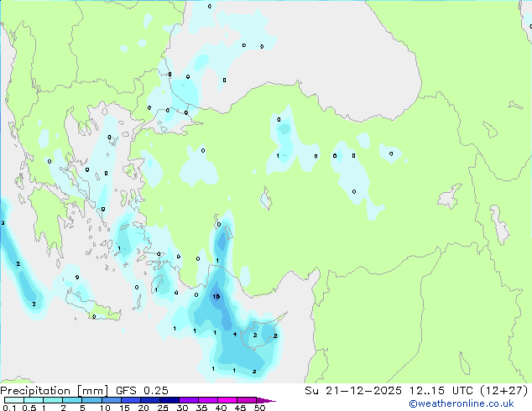This screenshot has width=532, height=411.
Task: Click the "GFS 0.25" model label
Action: 142,391
